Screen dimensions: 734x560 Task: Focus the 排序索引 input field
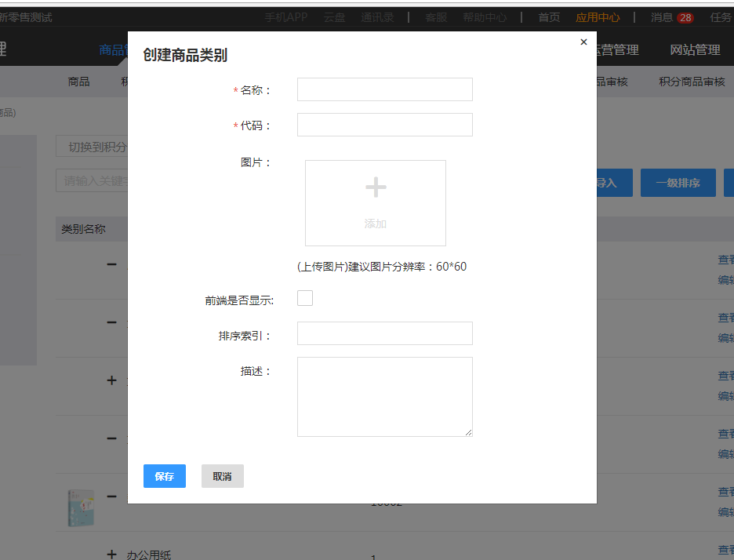pyautogui.click(x=385, y=333)
